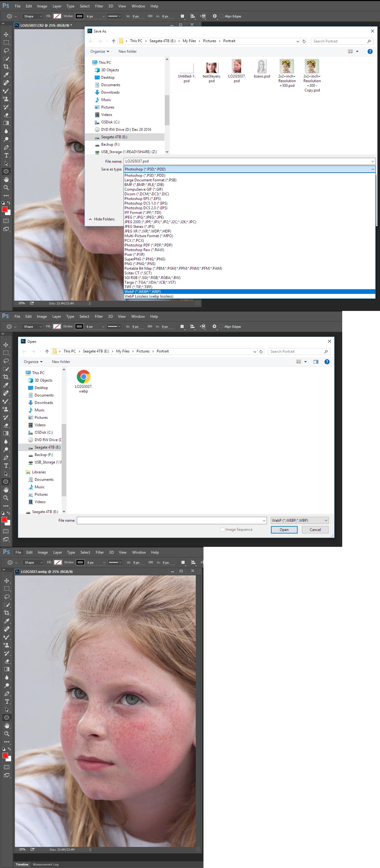Select the Zoom tool beside the Save As dialog
The width and height of the screenshot is (380, 868).
[x=6, y=188]
